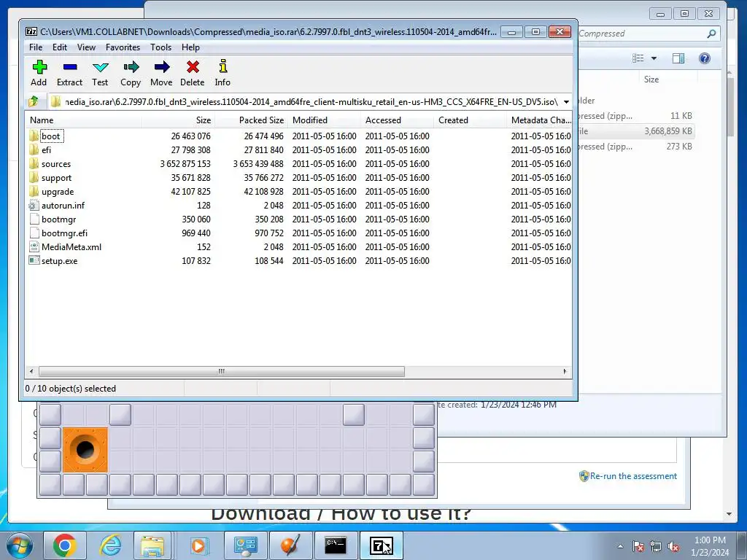Expand the address path dropdown
747x560 pixels.
click(x=566, y=102)
